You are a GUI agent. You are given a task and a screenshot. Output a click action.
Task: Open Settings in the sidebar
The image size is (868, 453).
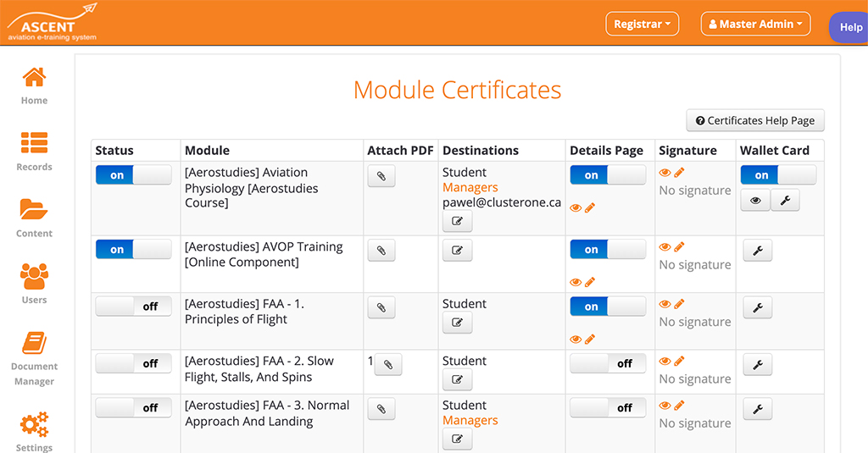(x=34, y=432)
